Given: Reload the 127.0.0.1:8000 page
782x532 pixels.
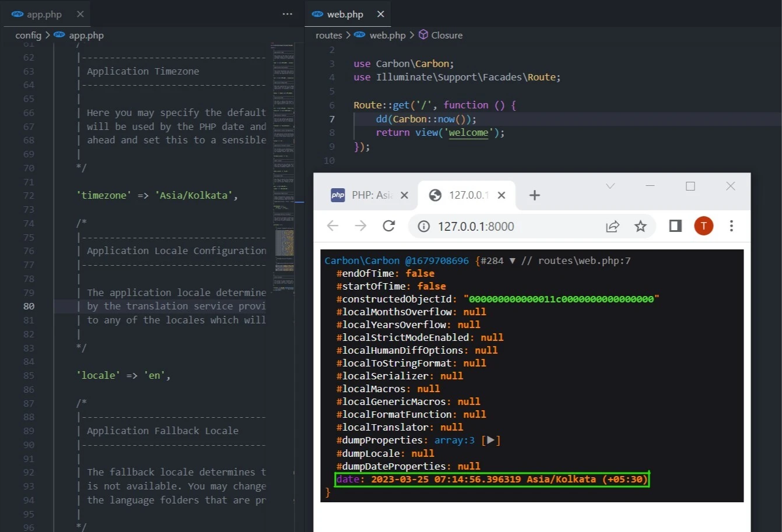Looking at the screenshot, I should coord(389,226).
